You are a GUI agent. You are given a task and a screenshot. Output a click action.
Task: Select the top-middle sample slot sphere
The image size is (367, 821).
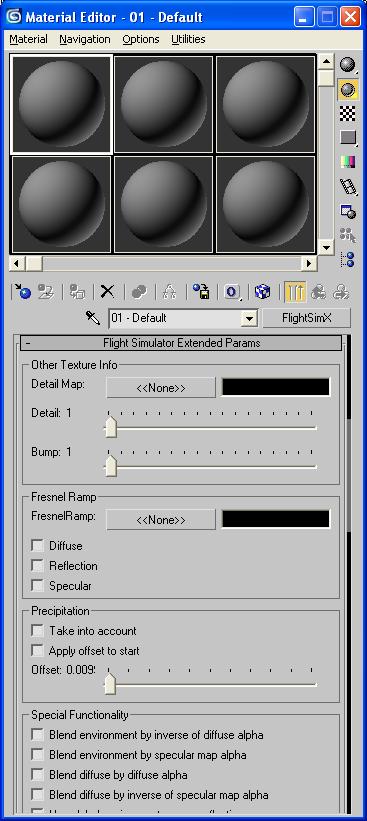(163, 104)
